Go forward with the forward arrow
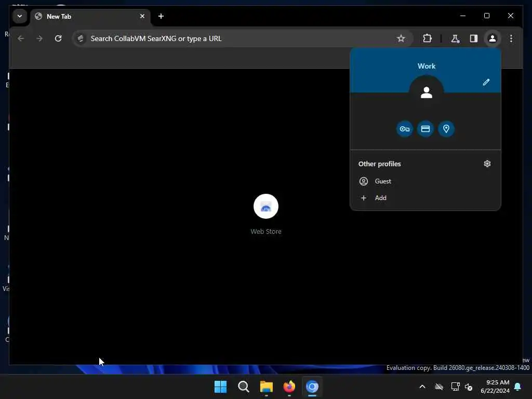Viewport: 532px width, 399px height. pos(39,38)
